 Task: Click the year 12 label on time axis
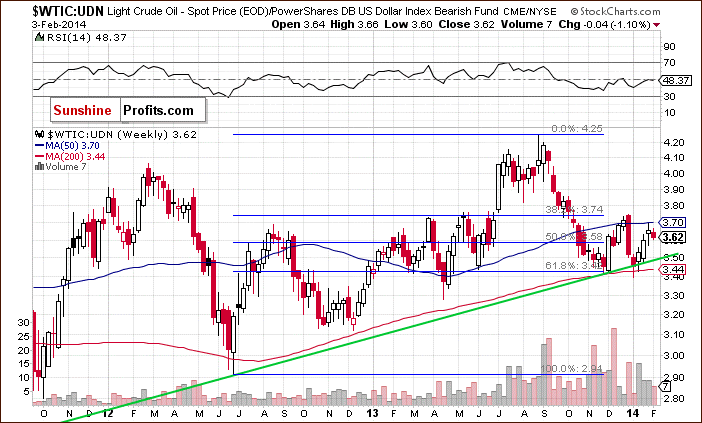(107, 413)
